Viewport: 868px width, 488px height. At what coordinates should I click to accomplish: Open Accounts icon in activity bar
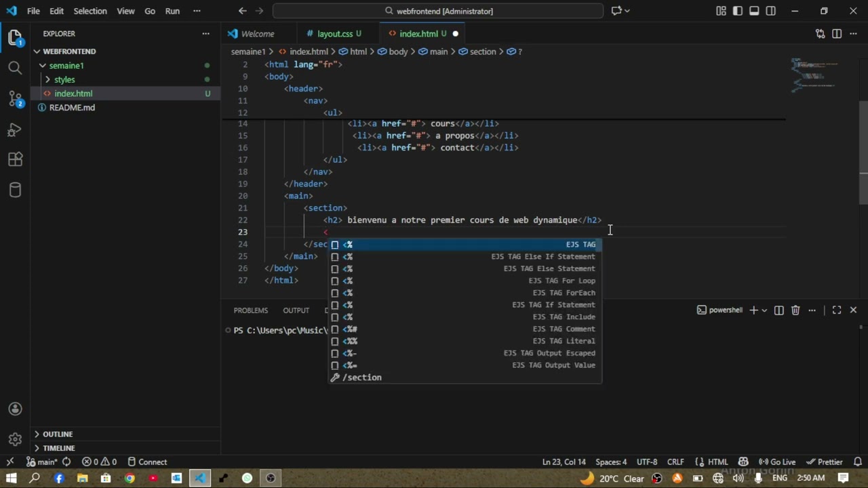(x=15, y=409)
